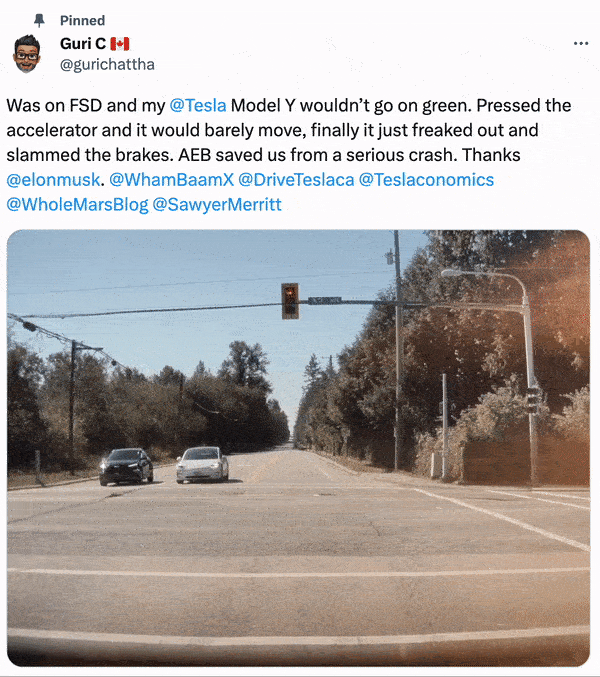
Task: Open the @gurichattha handle
Action: click(x=107, y=65)
